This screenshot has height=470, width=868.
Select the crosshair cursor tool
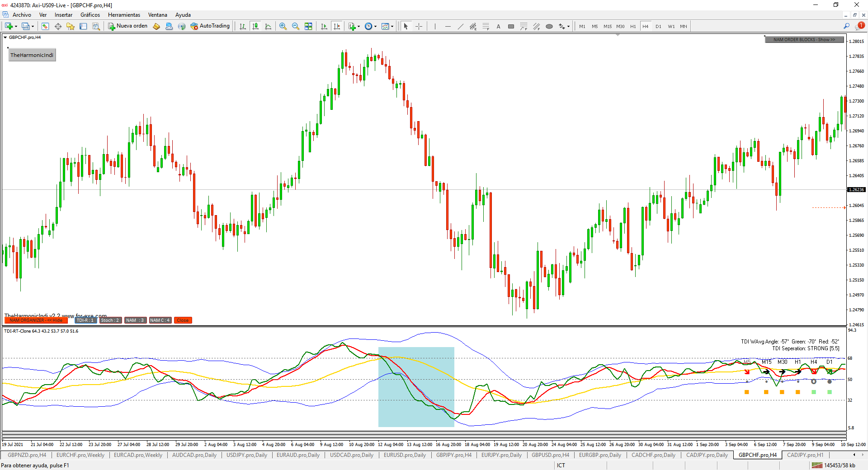[x=419, y=26]
